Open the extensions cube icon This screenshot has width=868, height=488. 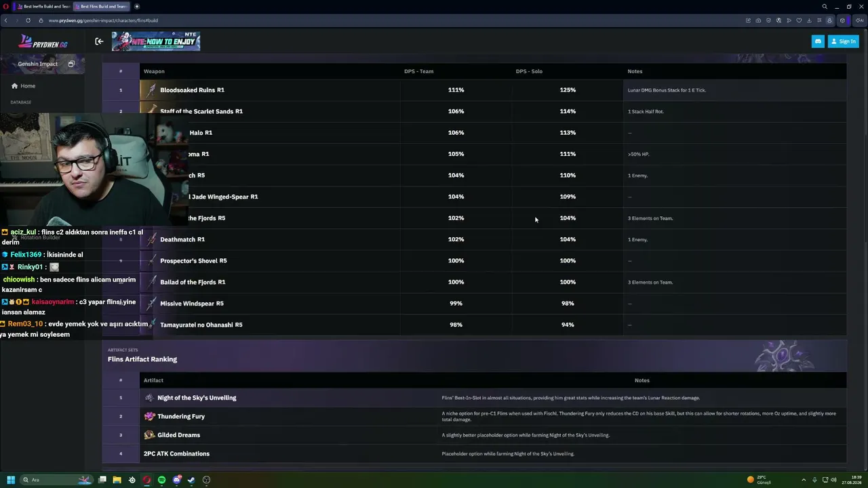842,20
